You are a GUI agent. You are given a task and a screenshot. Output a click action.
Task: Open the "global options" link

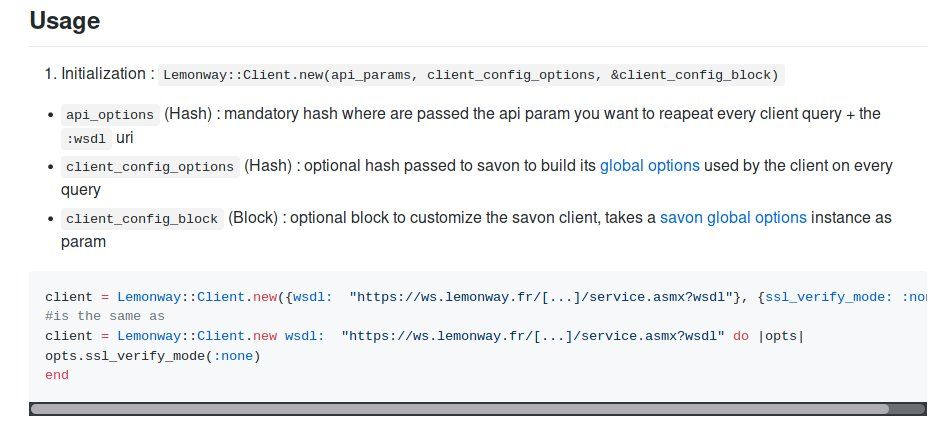pyautogui.click(x=649, y=166)
